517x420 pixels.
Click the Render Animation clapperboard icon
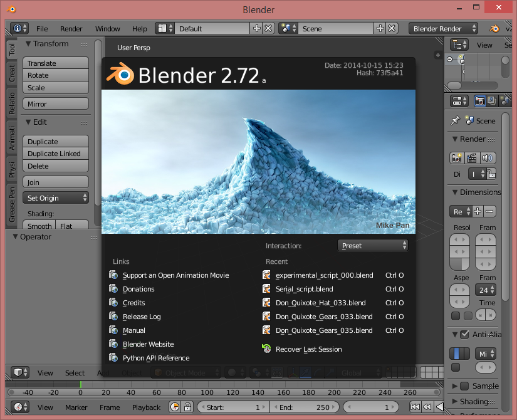472,158
